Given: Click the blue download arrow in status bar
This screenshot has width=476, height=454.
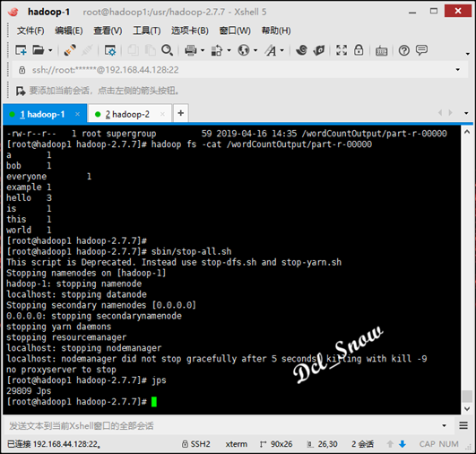Looking at the screenshot, I should coord(402,444).
